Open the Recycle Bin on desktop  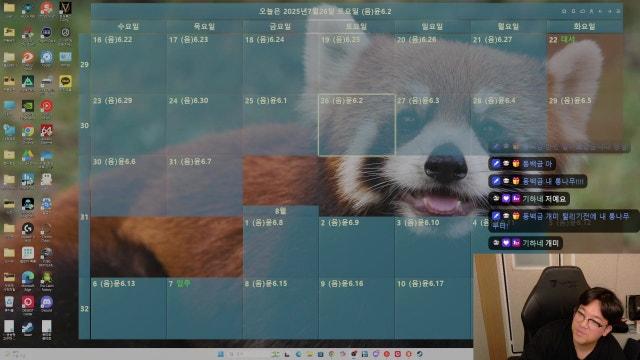pyautogui.click(x=9, y=302)
